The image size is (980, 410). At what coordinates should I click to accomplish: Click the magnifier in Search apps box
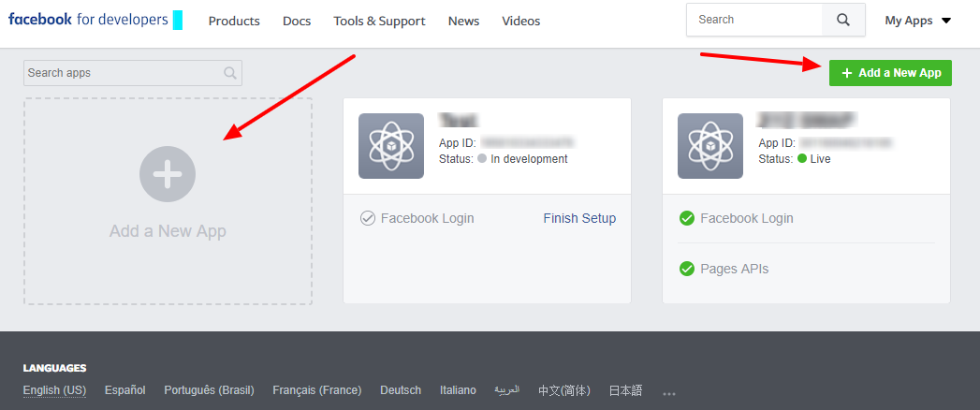230,73
